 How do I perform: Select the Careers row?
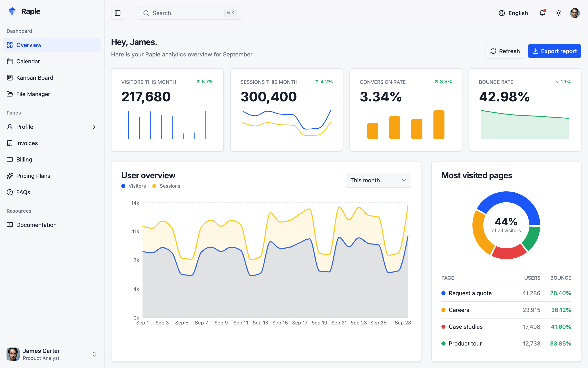pyautogui.click(x=506, y=310)
